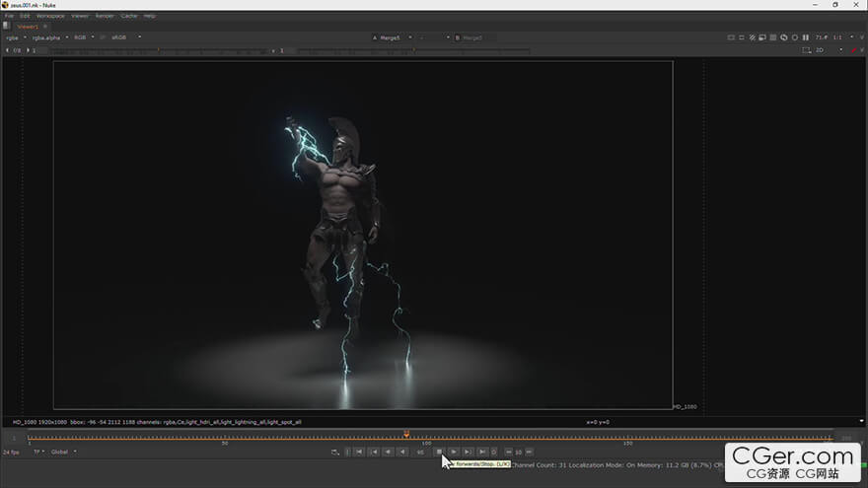Click the 71.4 zoom percentage readout
Screen dimensions: 868x488
pos(821,37)
